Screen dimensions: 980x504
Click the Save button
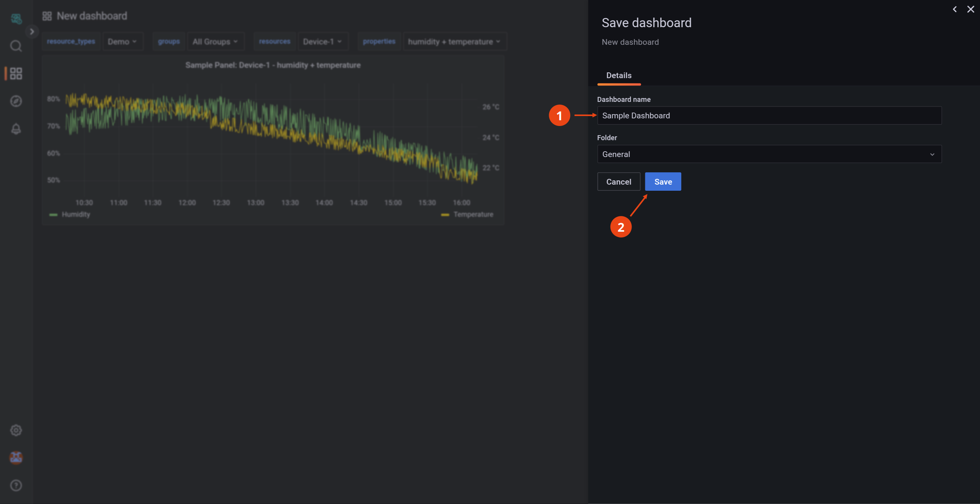point(663,181)
